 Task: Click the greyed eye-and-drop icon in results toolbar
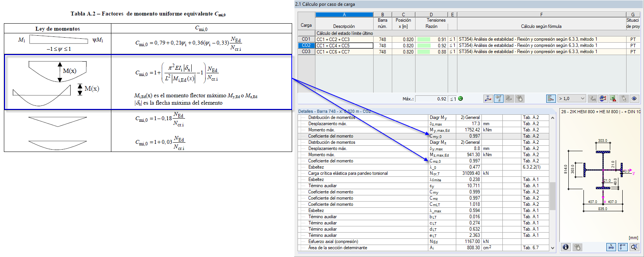[x=519, y=98]
